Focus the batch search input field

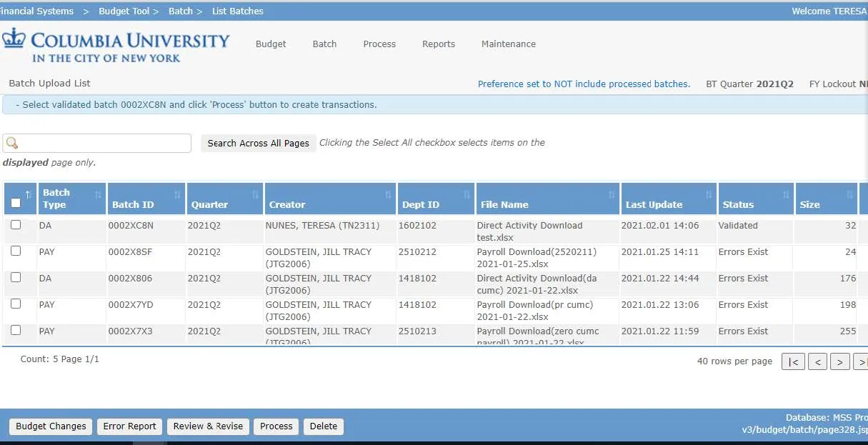tap(97, 143)
